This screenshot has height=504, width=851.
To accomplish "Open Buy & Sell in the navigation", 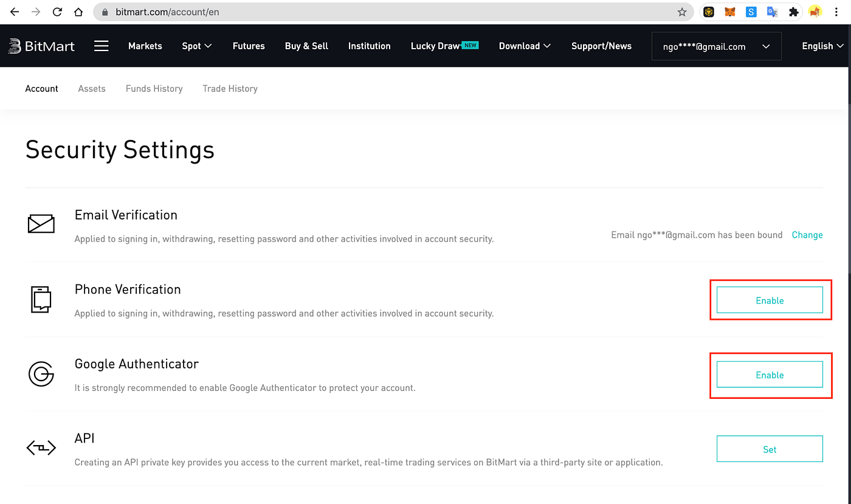I will pos(306,46).
